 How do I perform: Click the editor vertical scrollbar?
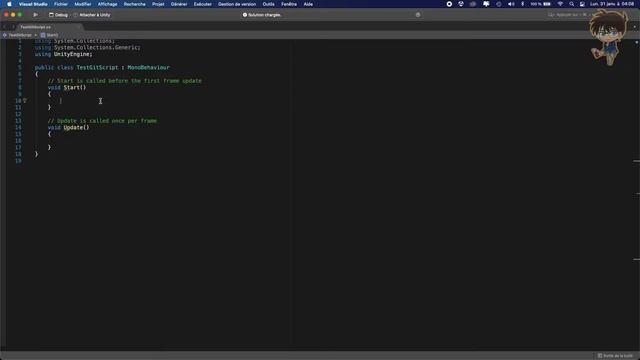(x=636, y=194)
